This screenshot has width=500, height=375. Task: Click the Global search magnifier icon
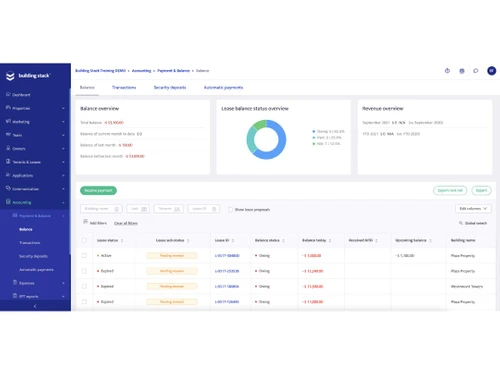pyautogui.click(x=461, y=223)
